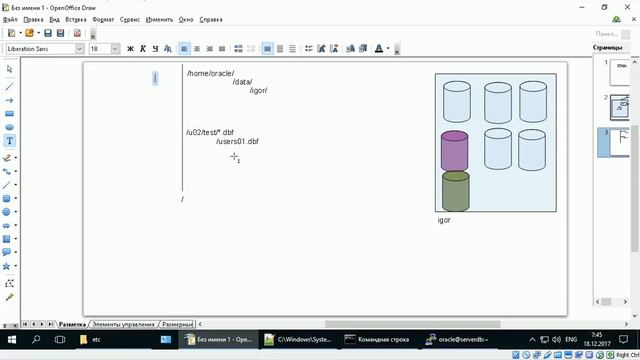Select the Text tool
Image resolution: width=640 pixels, height=360 pixels.
tap(9, 141)
